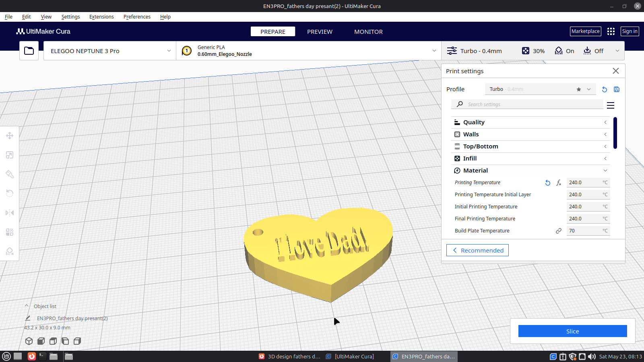Switch to right side view cube icon
The height and width of the screenshot is (362, 644).
77,341
